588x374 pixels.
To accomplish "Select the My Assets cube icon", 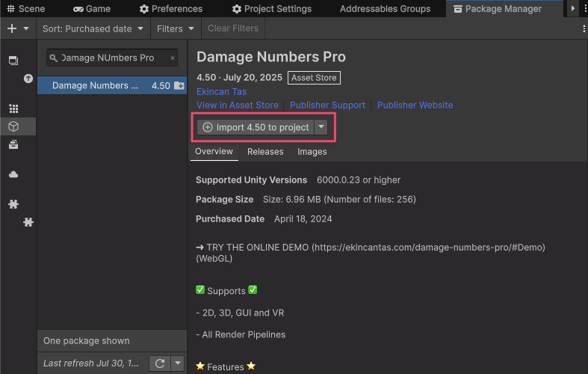I will coord(13,126).
